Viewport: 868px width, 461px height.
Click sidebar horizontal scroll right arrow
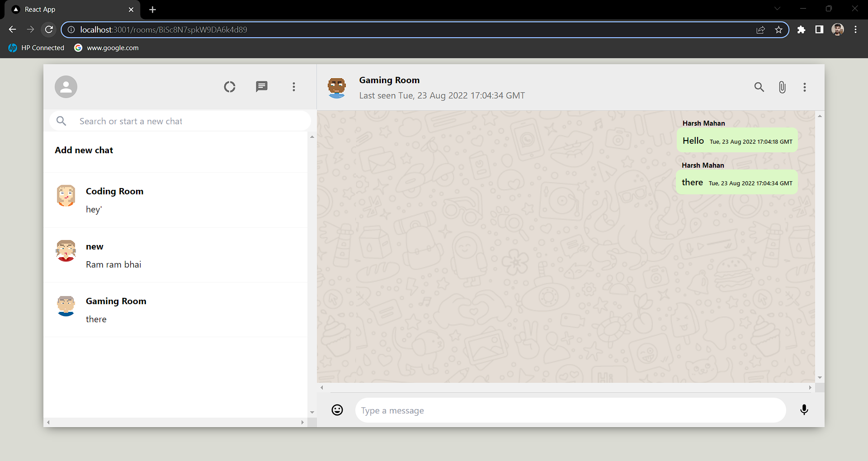[302, 423]
